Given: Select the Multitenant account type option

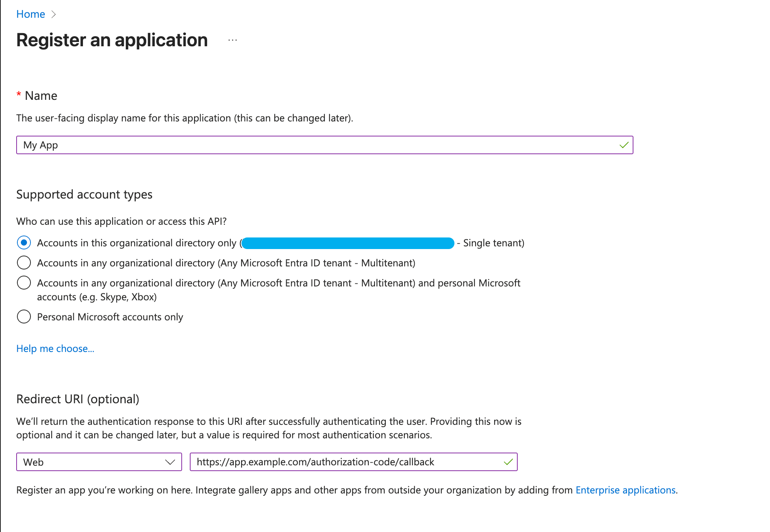Looking at the screenshot, I should [24, 263].
